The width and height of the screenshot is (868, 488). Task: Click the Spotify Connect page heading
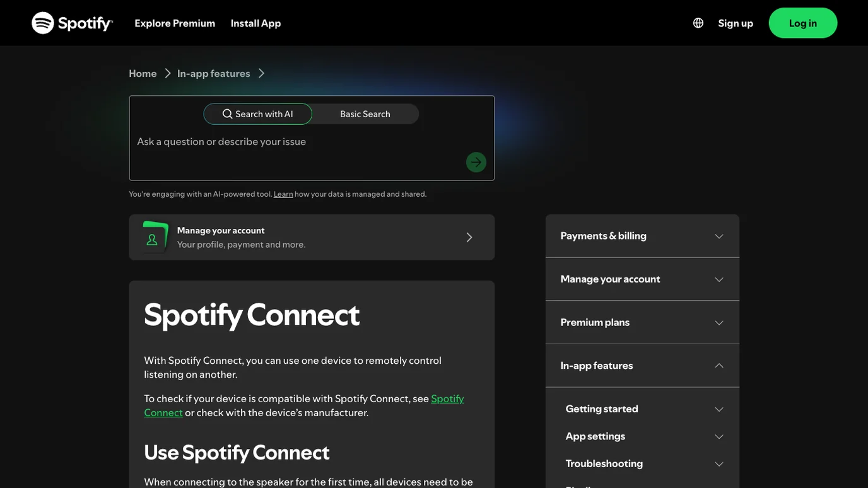pyautogui.click(x=252, y=314)
